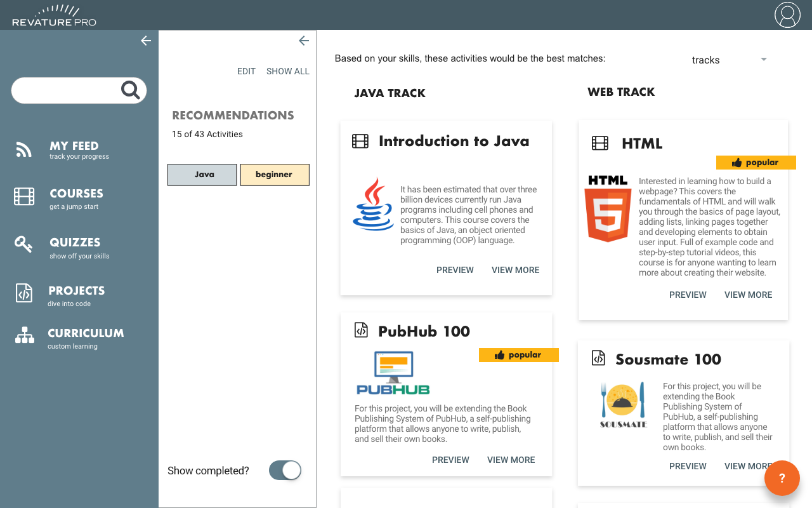Click the Sousmate 100 title
This screenshot has width=812, height=508.
point(668,359)
